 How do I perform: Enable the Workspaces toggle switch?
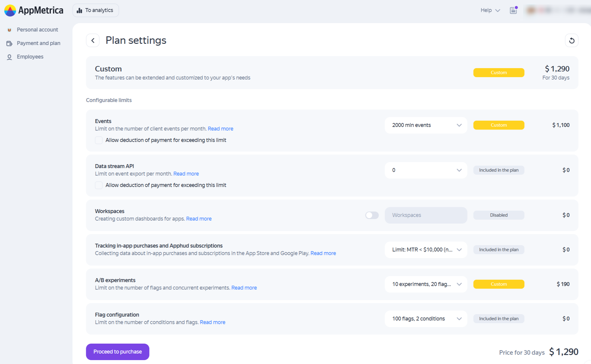(x=372, y=215)
